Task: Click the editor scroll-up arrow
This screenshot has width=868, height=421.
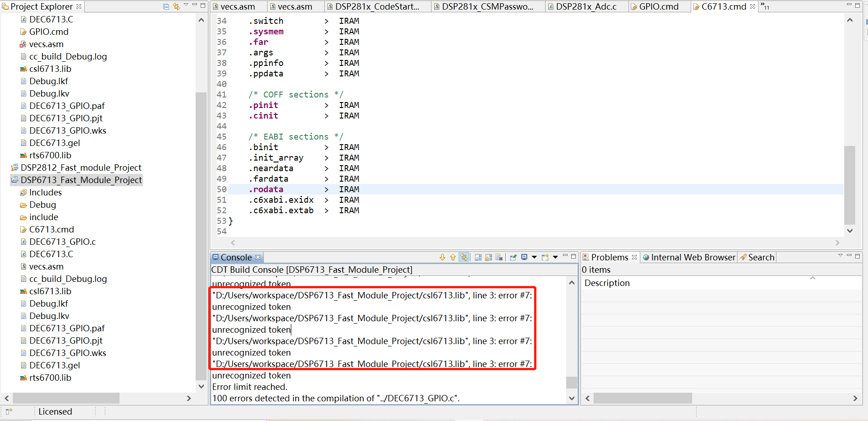Action: pyautogui.click(x=850, y=20)
